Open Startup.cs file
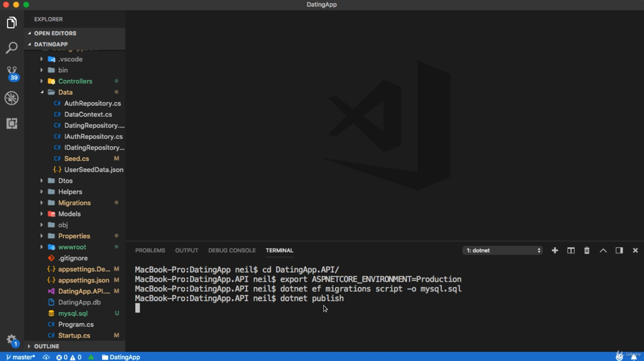 [75, 335]
